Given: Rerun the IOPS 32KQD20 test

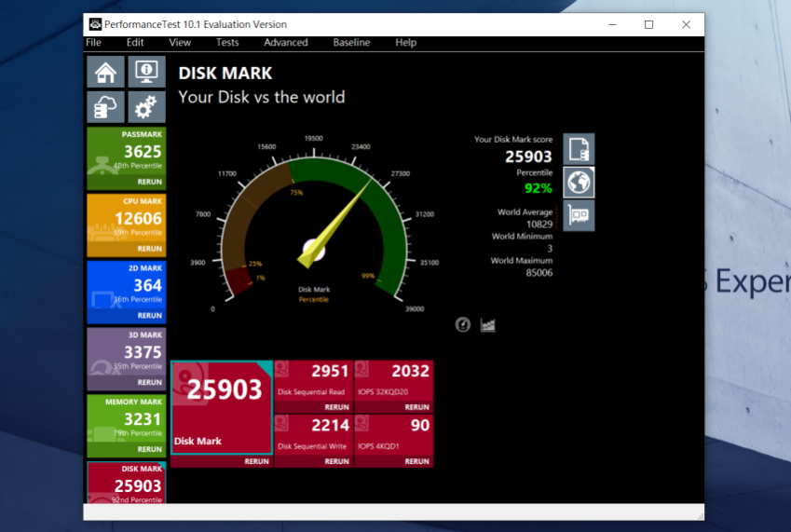Looking at the screenshot, I should point(416,407).
